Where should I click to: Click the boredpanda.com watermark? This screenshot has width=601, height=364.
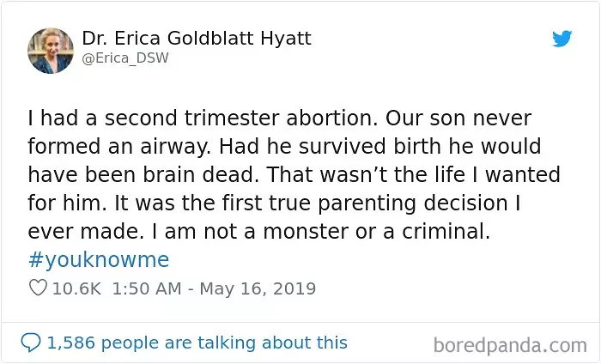(x=510, y=345)
